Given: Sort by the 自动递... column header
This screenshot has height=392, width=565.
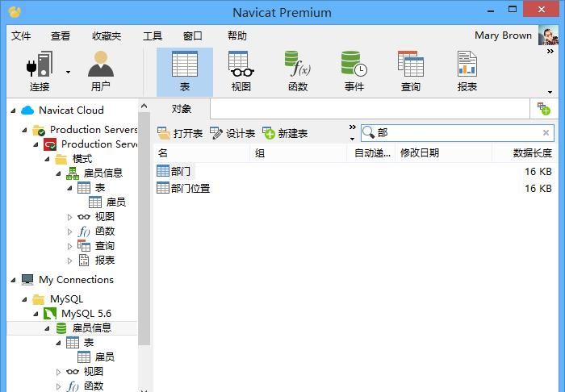Looking at the screenshot, I should point(371,153).
